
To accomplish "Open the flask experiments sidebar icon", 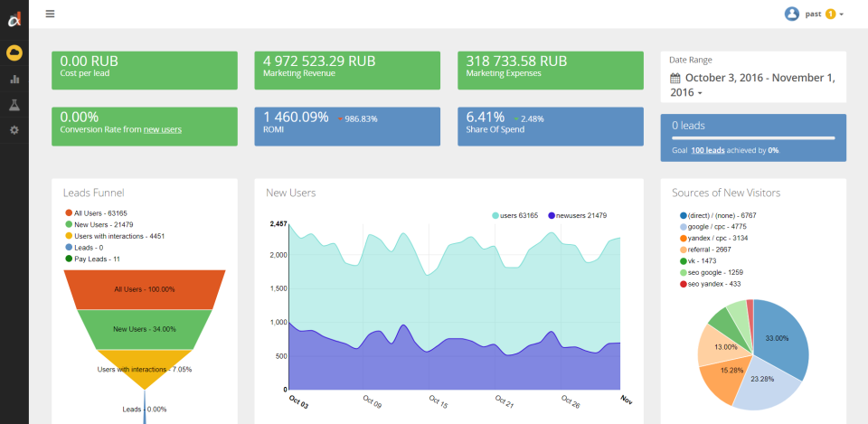I will (14, 105).
